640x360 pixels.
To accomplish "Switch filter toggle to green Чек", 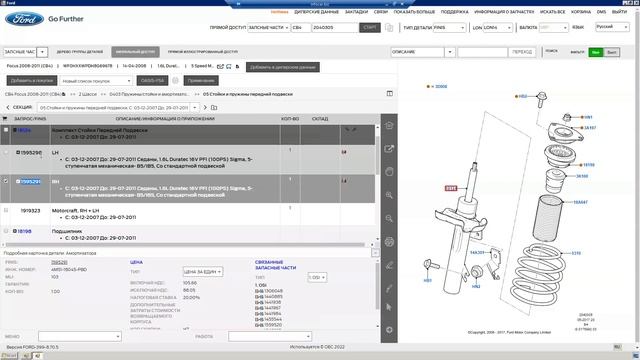I will click(596, 52).
